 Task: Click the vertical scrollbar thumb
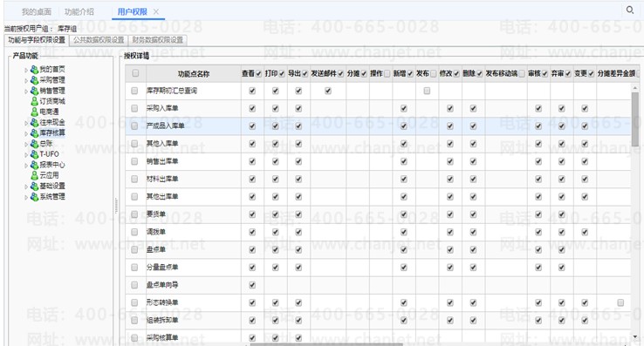(635, 119)
